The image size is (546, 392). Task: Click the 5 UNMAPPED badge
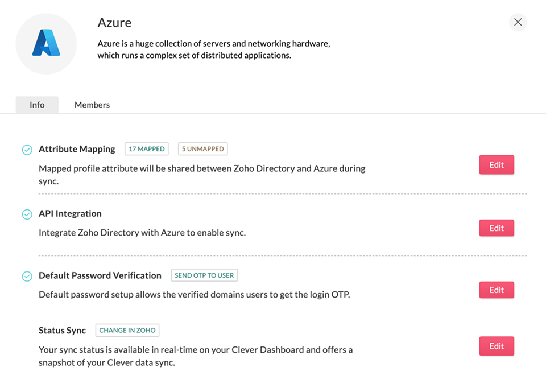click(202, 149)
